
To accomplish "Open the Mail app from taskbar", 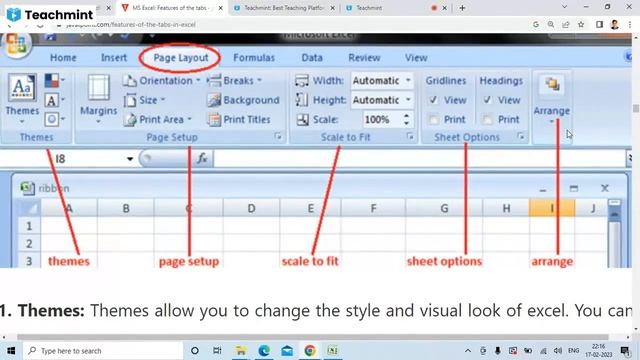I will click(287, 351).
